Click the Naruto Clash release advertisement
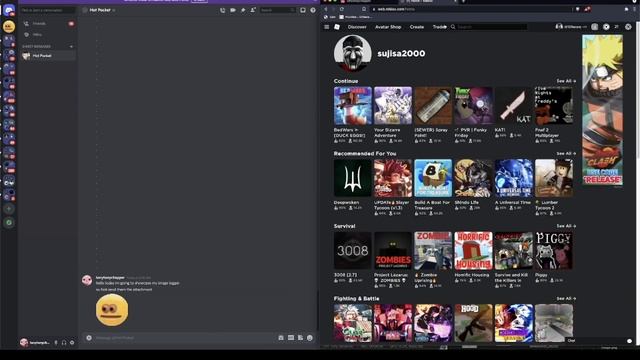The height and width of the screenshot is (360, 640). pyautogui.click(x=602, y=110)
